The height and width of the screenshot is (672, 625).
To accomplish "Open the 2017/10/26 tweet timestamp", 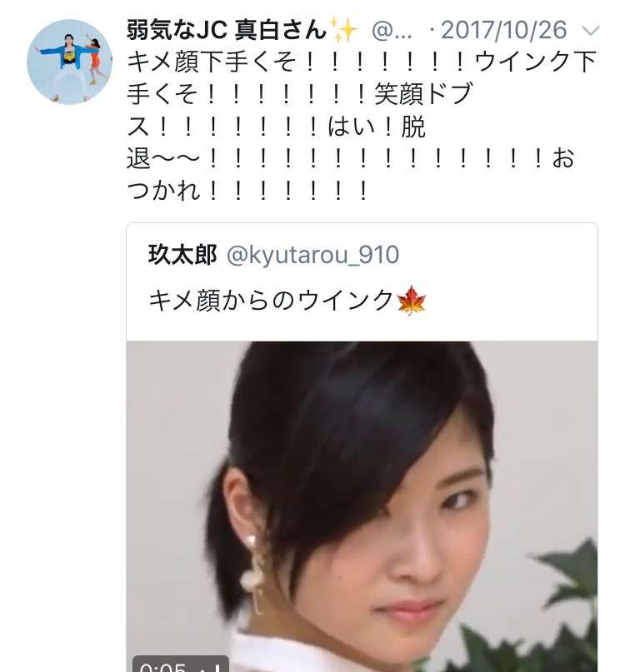I will (x=503, y=30).
